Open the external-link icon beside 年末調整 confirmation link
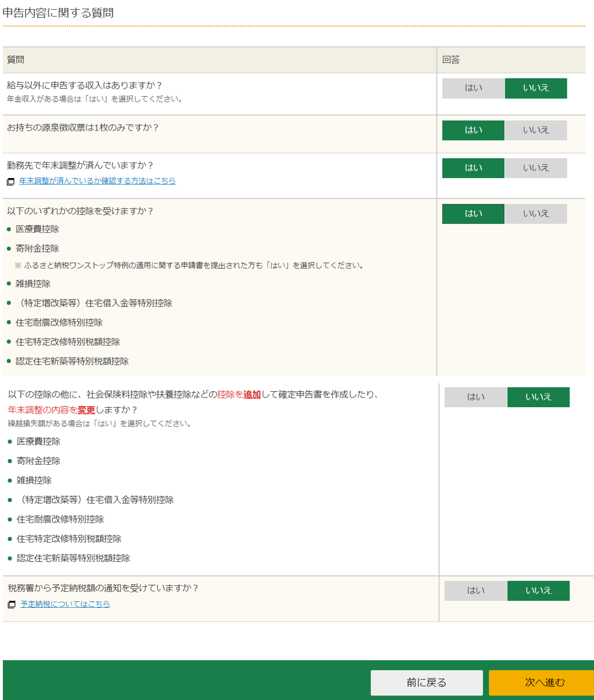594x700 pixels. click(x=11, y=182)
